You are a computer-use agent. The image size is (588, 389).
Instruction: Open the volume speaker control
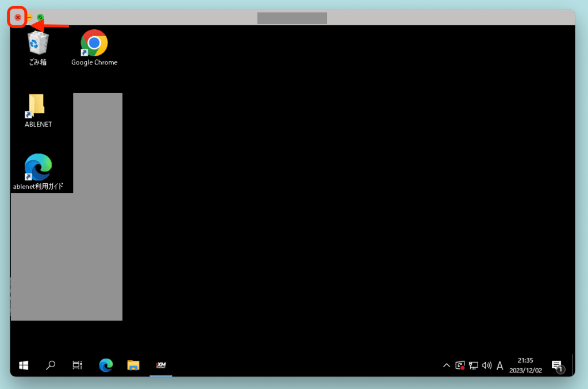coord(487,365)
